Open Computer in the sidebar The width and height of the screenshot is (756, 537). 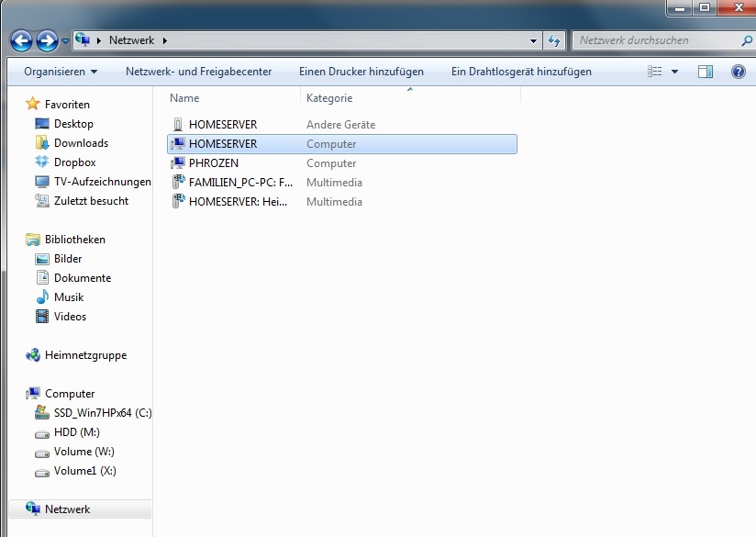[70, 394]
